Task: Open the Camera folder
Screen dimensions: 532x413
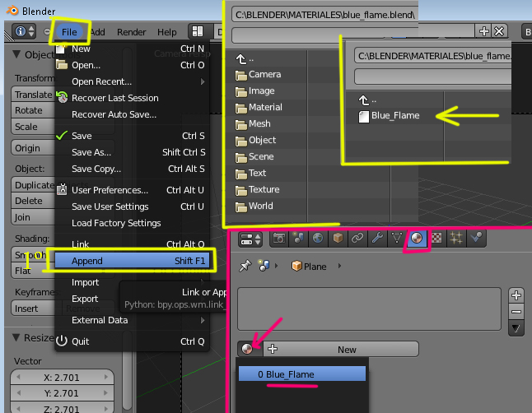Action: [259, 75]
